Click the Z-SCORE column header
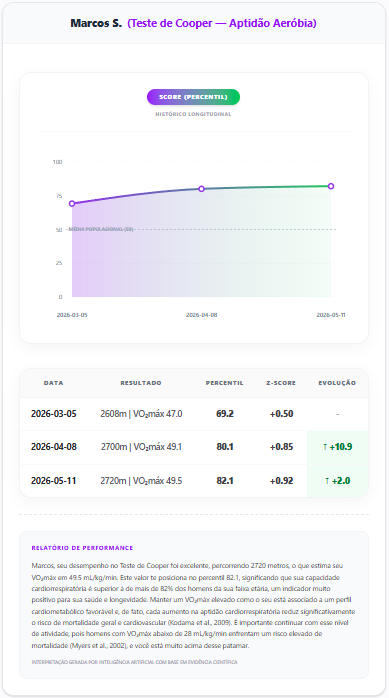 coord(281,383)
